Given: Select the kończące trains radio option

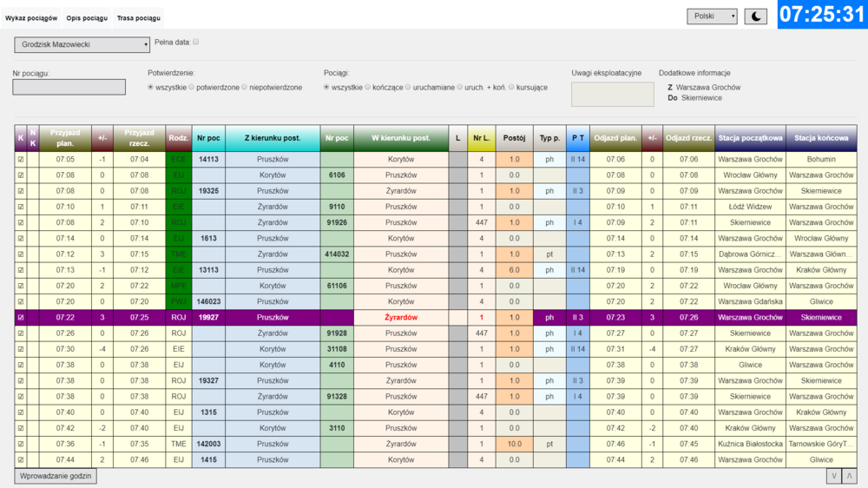Looking at the screenshot, I should 368,88.
